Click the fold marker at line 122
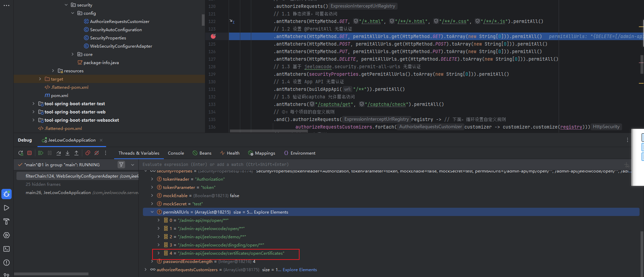Screen dimensions: 644x277 click(x=232, y=21)
